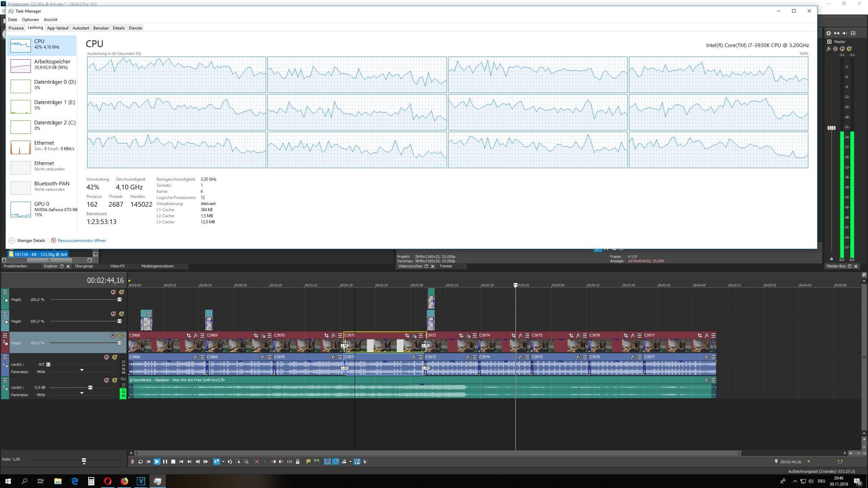Click the highlighted Play button
Screen dimensions: 868x488
tap(157, 461)
